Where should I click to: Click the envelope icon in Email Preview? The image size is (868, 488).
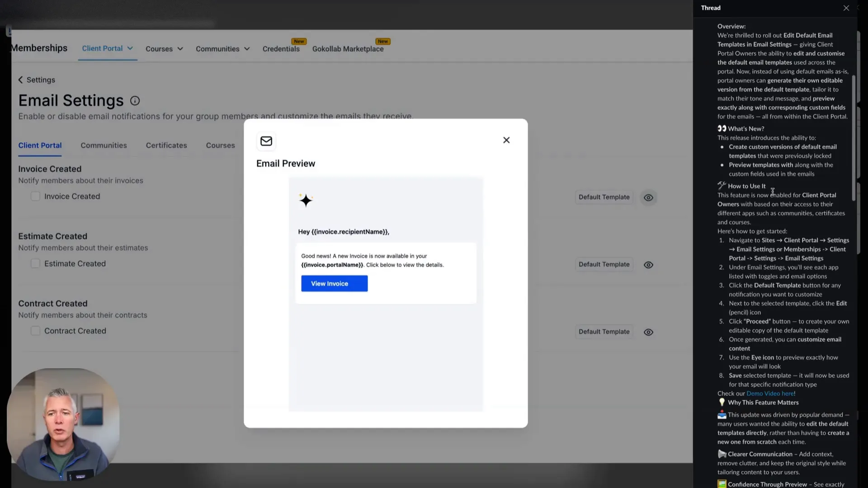tap(266, 141)
